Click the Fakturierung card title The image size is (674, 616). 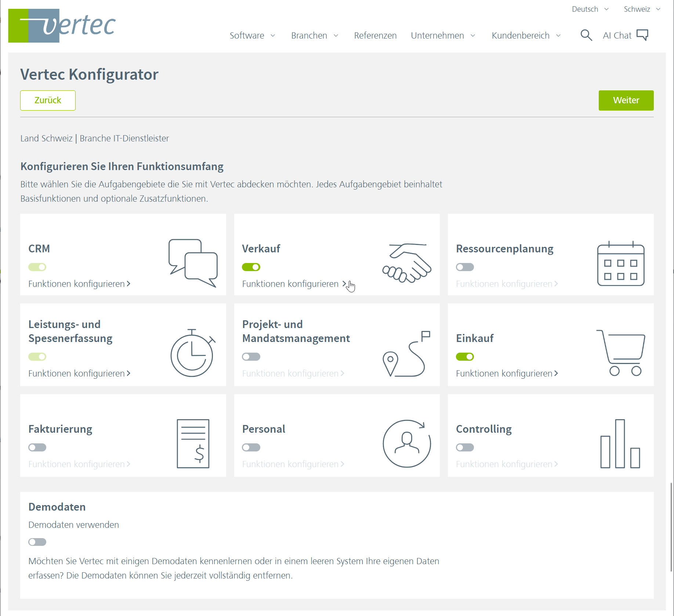click(x=60, y=429)
